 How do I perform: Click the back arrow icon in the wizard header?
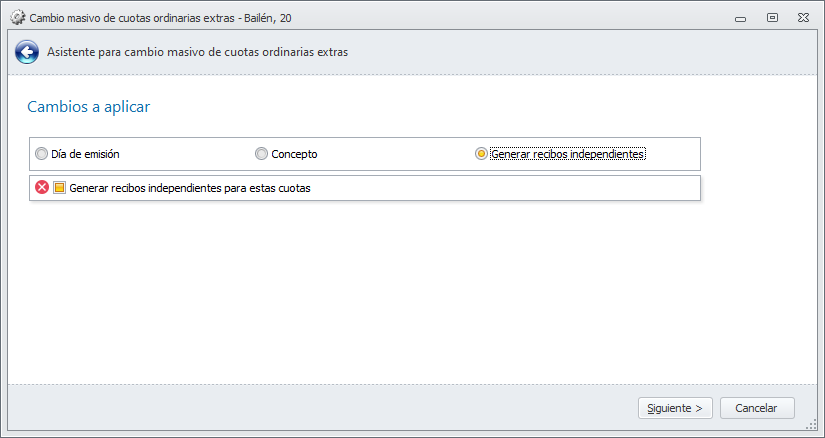[27, 52]
